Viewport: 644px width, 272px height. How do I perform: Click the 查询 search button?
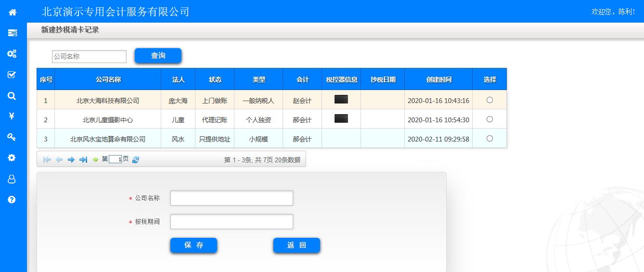click(x=158, y=55)
